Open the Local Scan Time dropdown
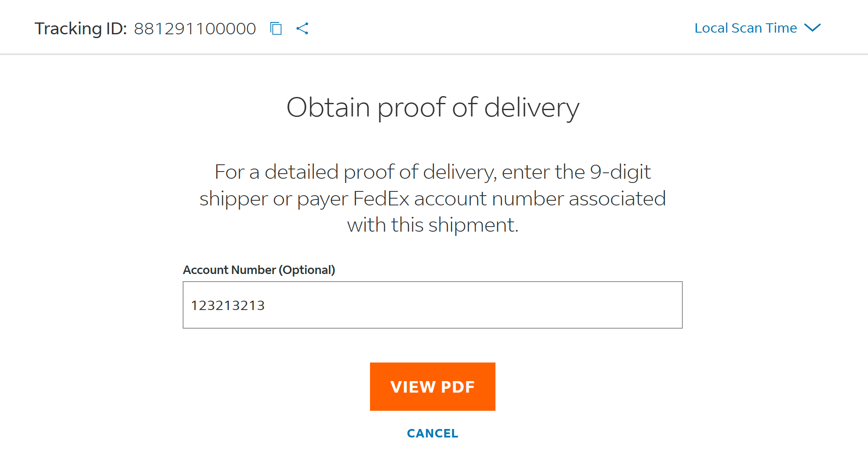The image size is (868, 465). point(746,28)
